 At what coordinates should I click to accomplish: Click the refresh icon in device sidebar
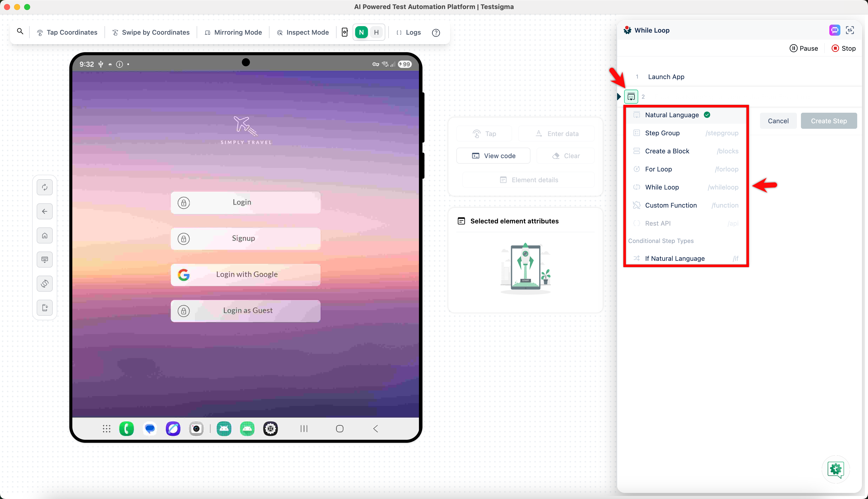(x=44, y=187)
